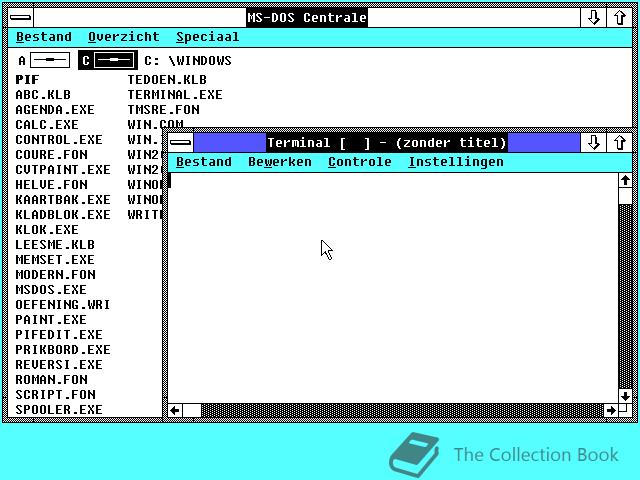This screenshot has height=480, width=640.
Task: Select WIN.COM in the file list
Action: point(155,124)
